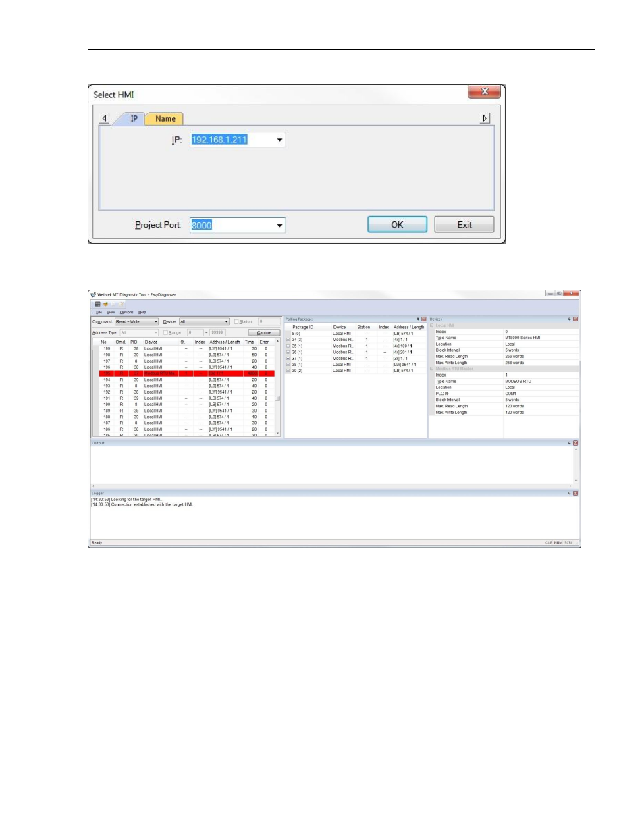Open the Address Type dropdown
The height and width of the screenshot is (834, 644).
coord(156,332)
